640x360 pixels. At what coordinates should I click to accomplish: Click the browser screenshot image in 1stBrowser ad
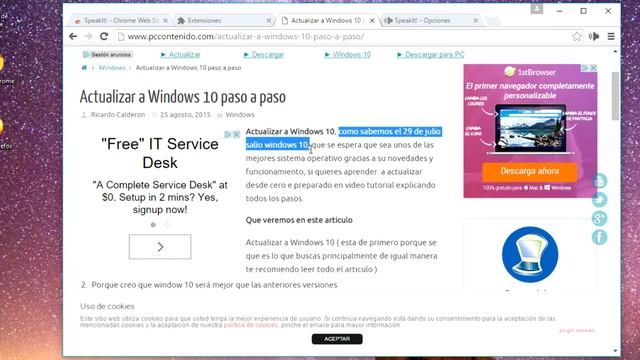[530, 129]
